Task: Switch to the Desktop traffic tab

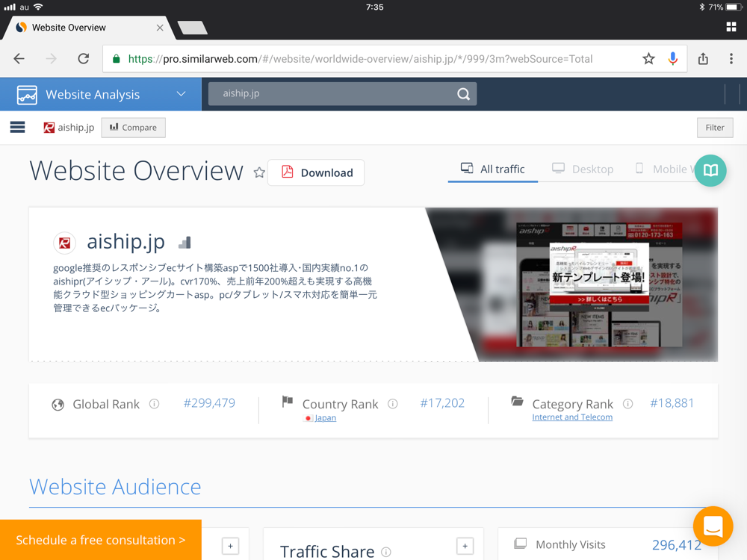Action: point(583,169)
